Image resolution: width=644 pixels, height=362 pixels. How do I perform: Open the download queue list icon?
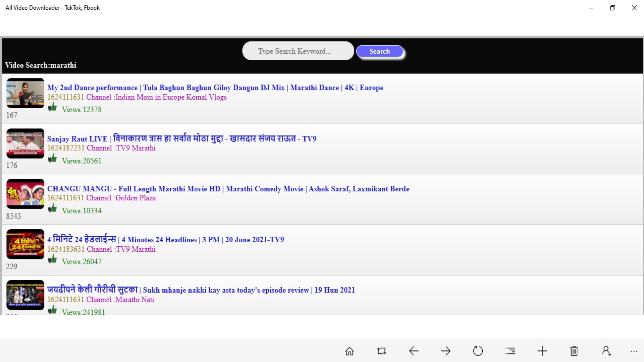510,351
